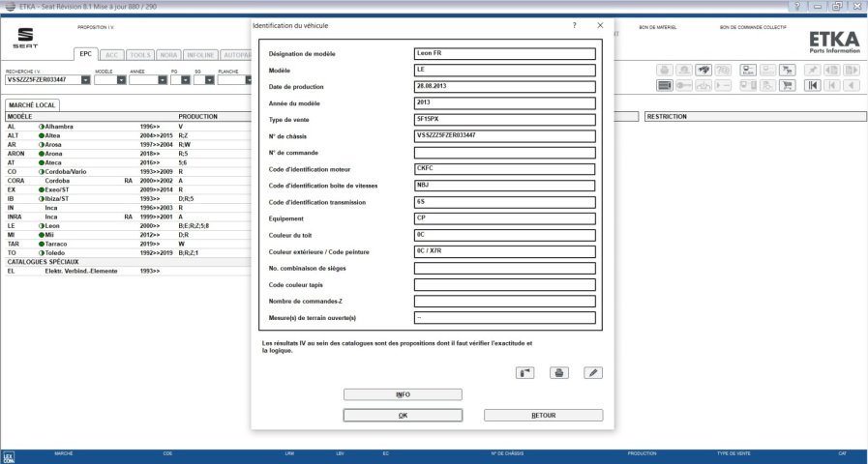Image resolution: width=868 pixels, height=464 pixels.
Task: Click the dialog help question mark
Action: (575, 25)
